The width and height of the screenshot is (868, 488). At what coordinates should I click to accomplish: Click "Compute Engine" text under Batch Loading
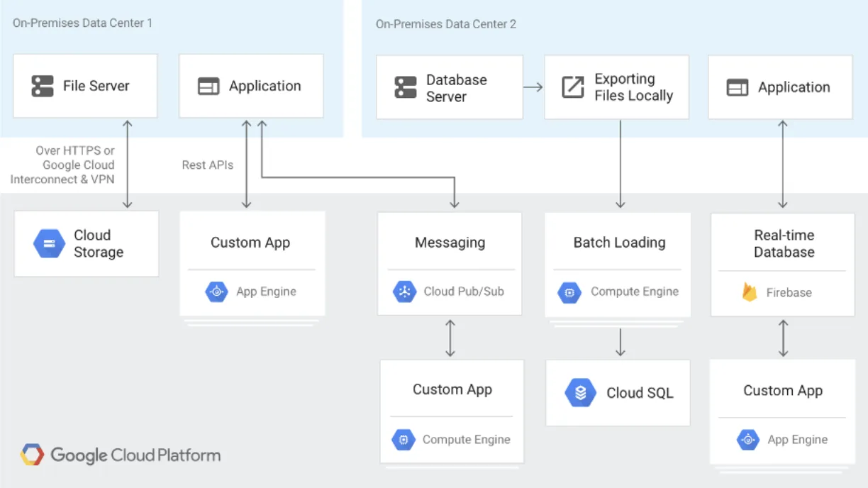point(635,292)
